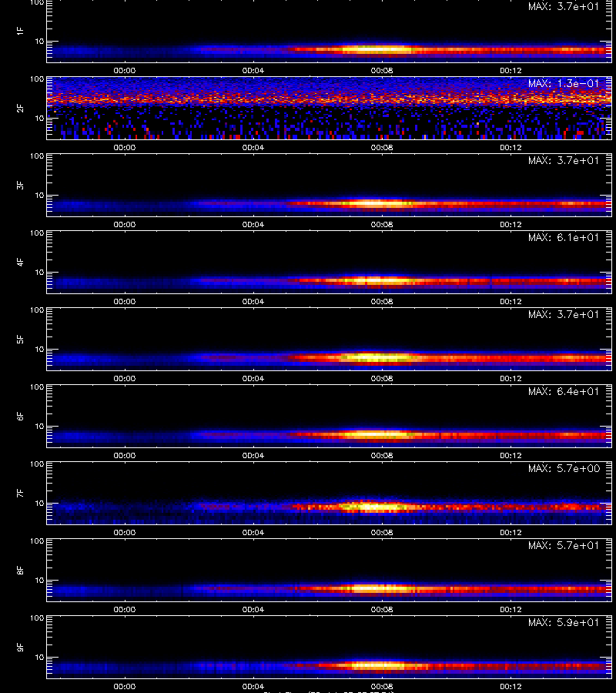
Task: Click the bright yellow peak in the 5F spectrogram
Action: point(378,357)
